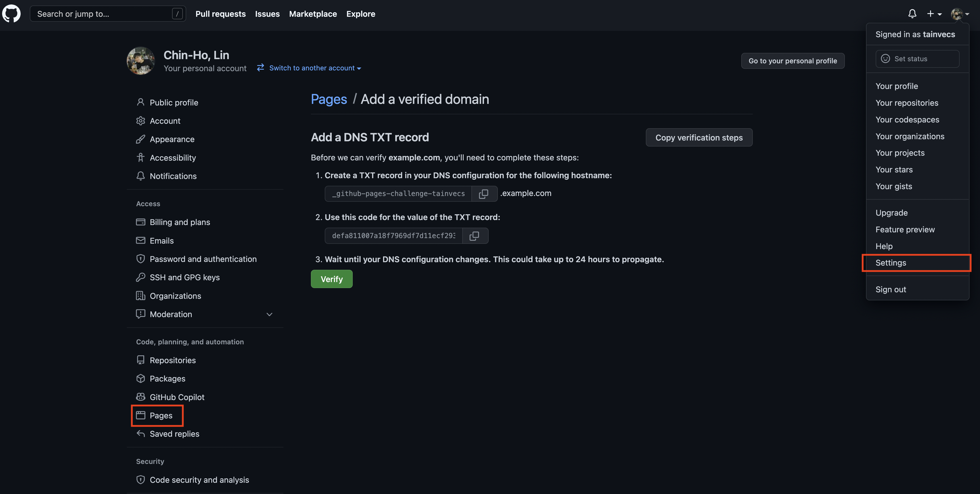Click the slash shortcut key hint

click(177, 14)
